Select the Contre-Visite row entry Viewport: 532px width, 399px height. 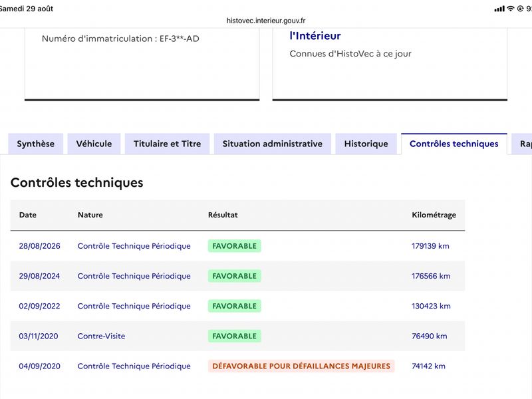tap(102, 336)
